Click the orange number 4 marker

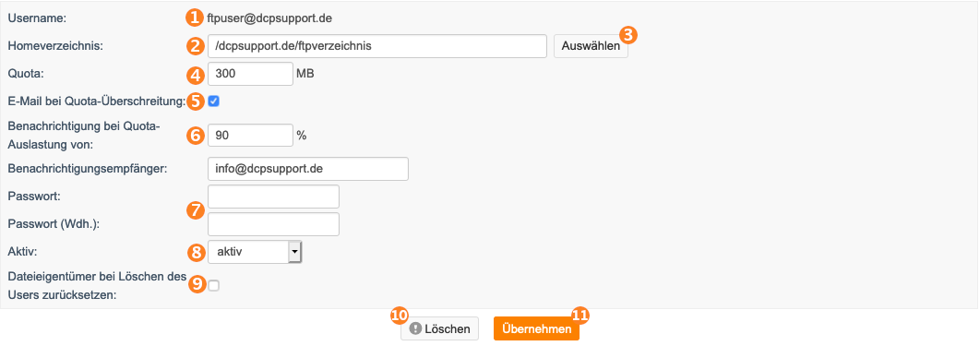coord(196,75)
